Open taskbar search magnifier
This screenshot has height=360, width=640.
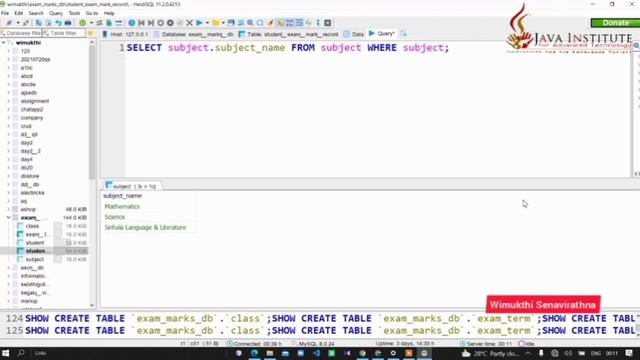21,353
